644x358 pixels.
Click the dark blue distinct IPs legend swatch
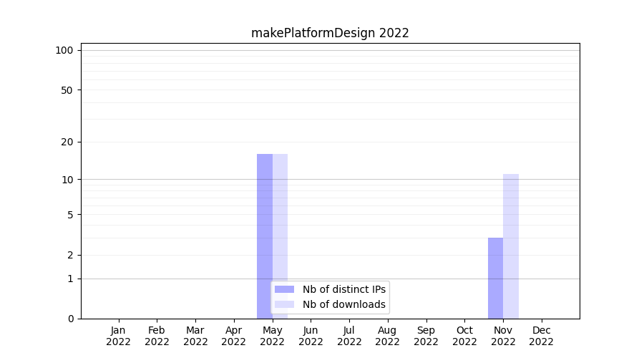(x=284, y=289)
